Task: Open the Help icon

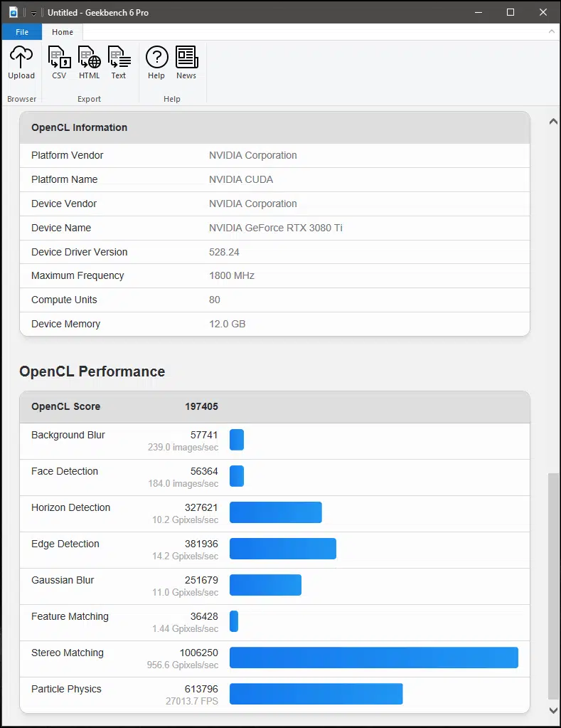Action: click(x=157, y=57)
